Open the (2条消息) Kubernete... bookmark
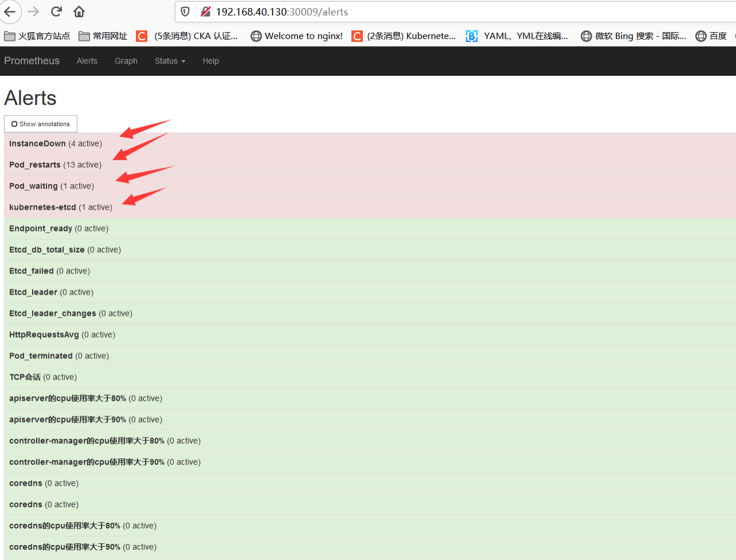 coord(404,36)
